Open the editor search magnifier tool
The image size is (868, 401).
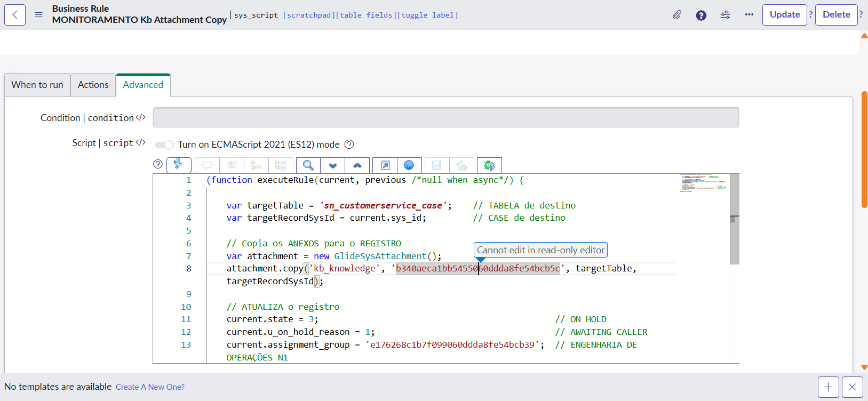pos(308,165)
